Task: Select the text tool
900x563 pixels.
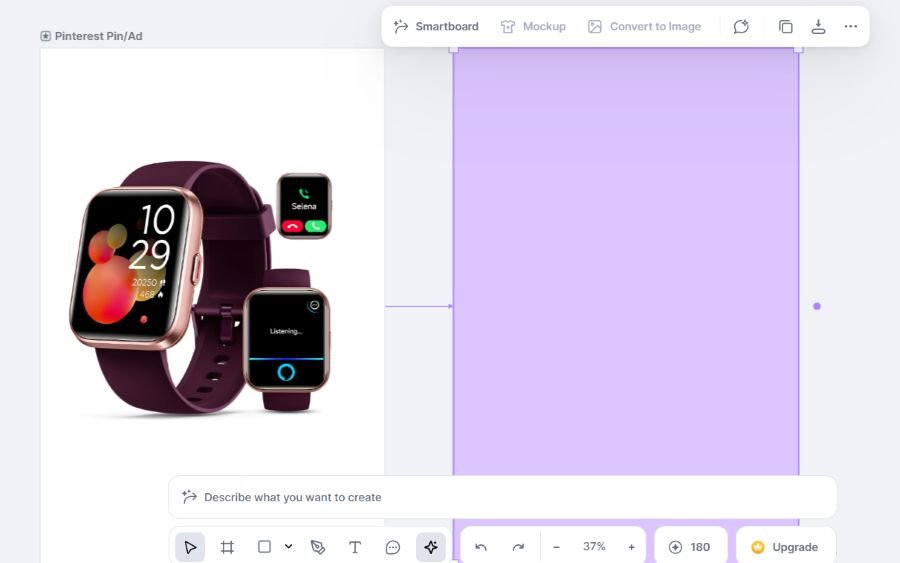Action: 355,547
